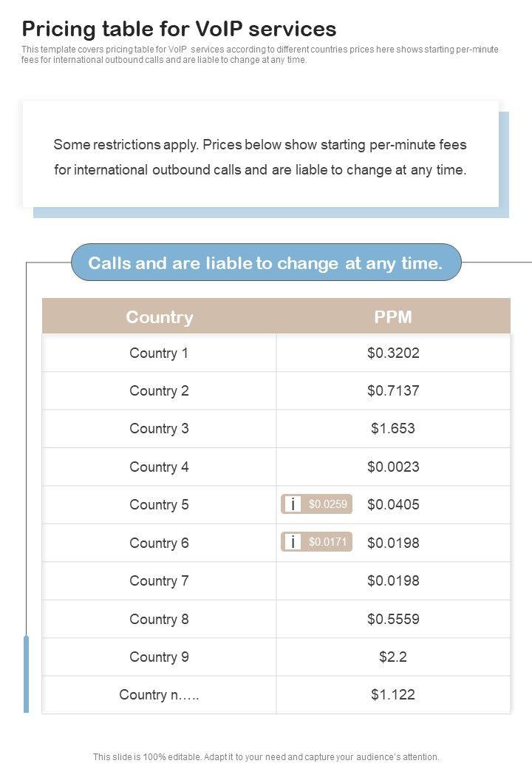Viewport: 532px width, 769px height.
Task: Select the $0.5559 price for Country 8
Action: pos(393,619)
